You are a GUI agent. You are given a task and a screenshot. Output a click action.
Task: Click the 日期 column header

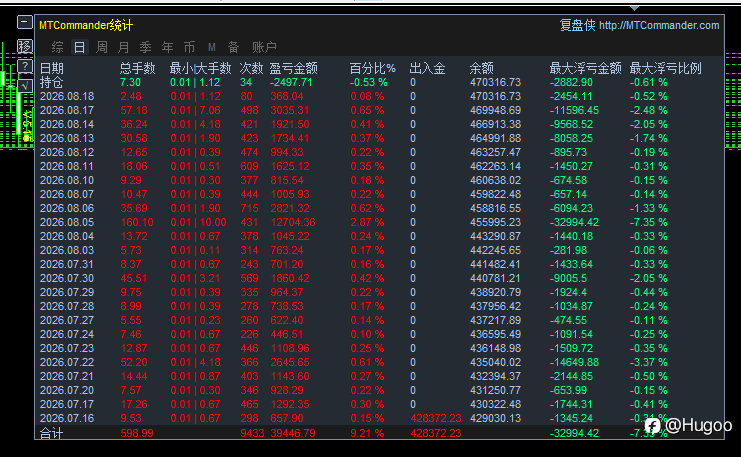pyautogui.click(x=52, y=68)
